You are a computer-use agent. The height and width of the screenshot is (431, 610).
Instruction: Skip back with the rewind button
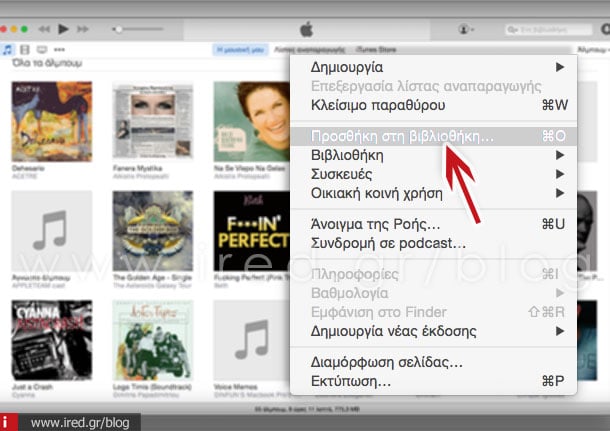tap(44, 29)
